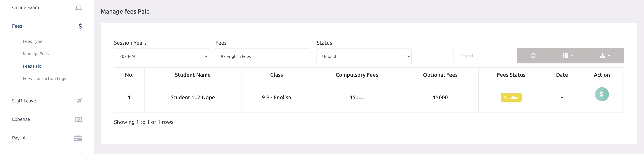Open Fees Type from the sidebar
Image resolution: width=644 pixels, height=154 pixels.
coord(33,41)
